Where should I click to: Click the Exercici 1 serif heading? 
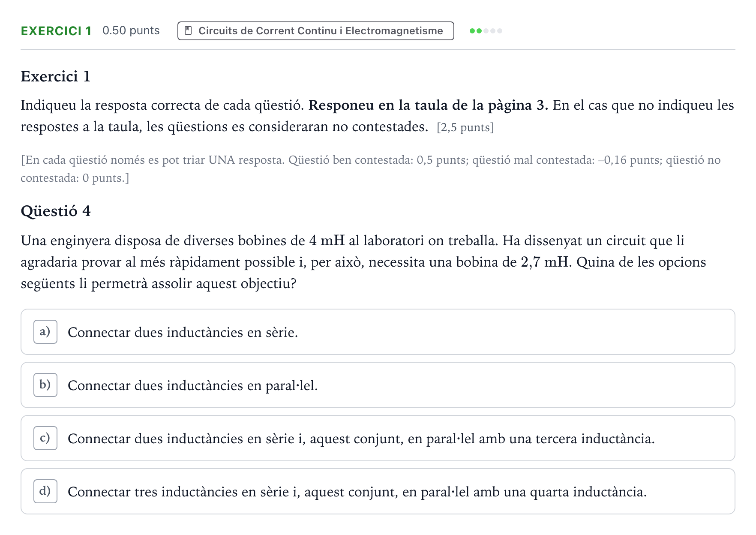click(x=56, y=76)
